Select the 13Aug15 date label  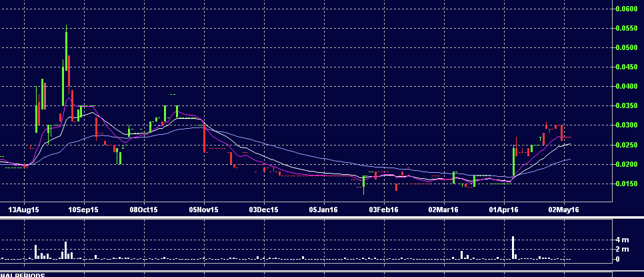pos(24,210)
